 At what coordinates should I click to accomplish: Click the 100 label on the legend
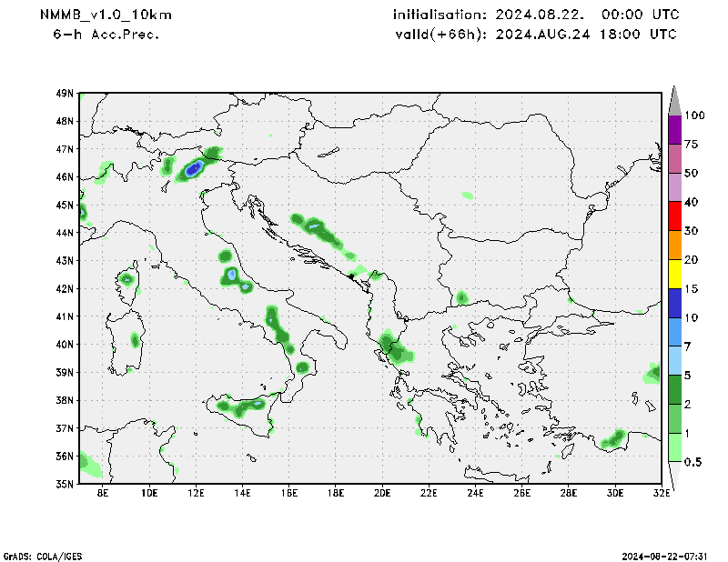[x=695, y=115]
